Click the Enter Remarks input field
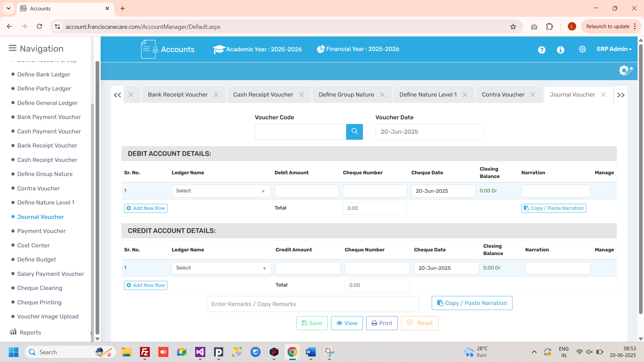644x362 pixels. click(x=312, y=304)
